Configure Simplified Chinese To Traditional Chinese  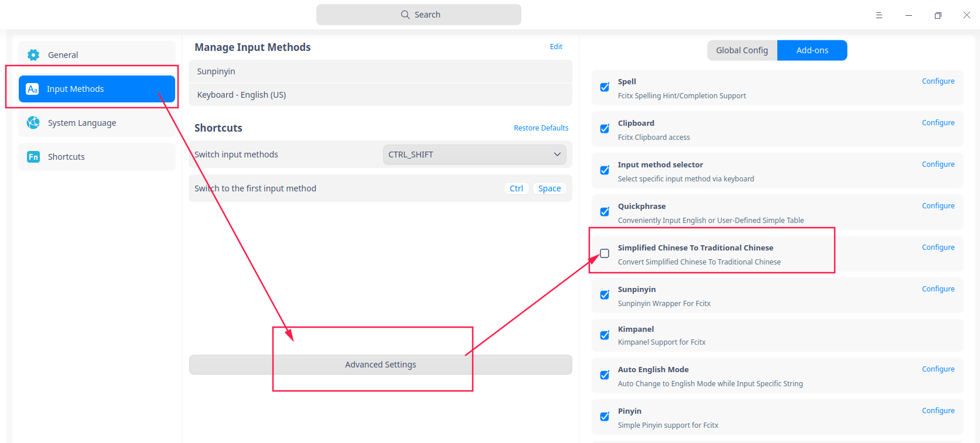click(x=938, y=248)
